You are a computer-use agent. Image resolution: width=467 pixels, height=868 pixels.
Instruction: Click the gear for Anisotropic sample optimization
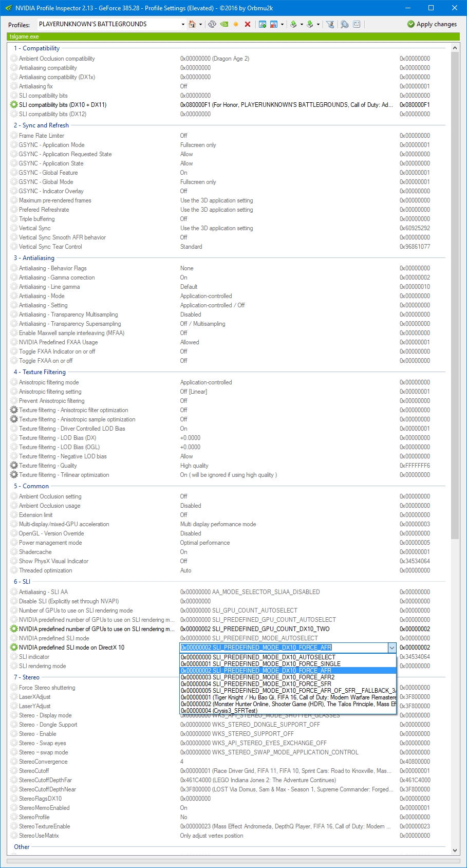click(x=14, y=419)
